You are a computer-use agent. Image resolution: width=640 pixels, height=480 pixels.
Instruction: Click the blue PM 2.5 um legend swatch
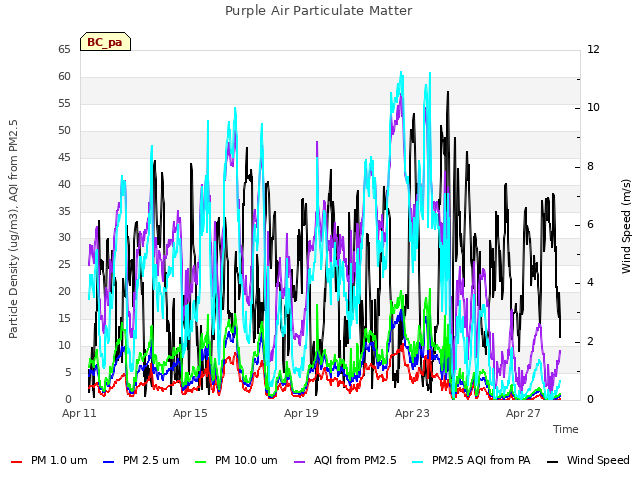point(109,462)
